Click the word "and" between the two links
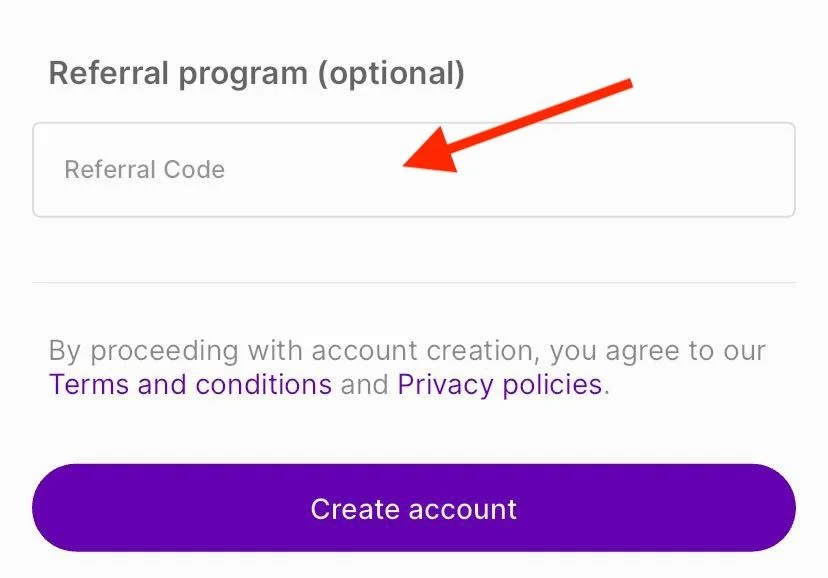The height and width of the screenshot is (578, 828). coord(364,385)
